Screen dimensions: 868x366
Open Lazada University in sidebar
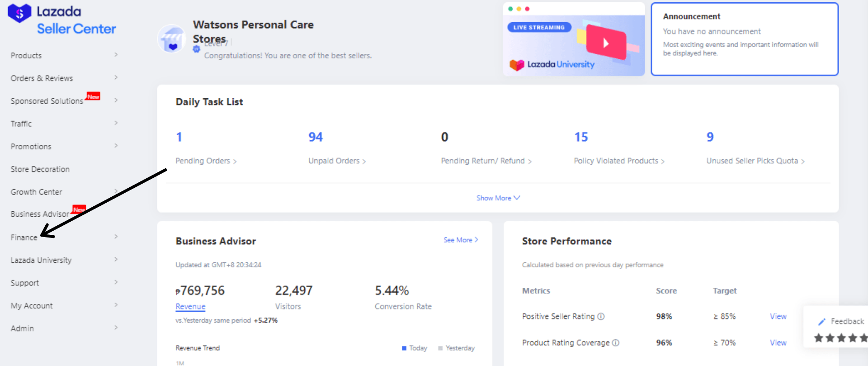(41, 261)
